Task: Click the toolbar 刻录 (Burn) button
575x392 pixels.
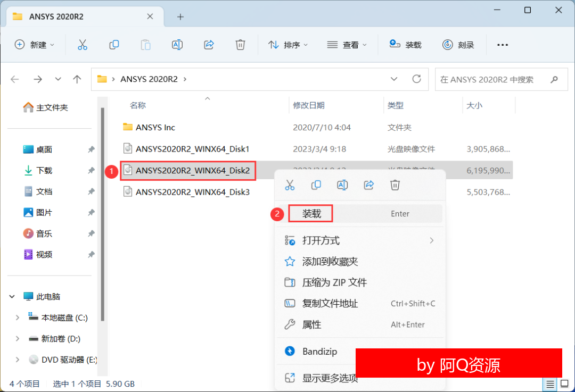Action: click(x=458, y=45)
